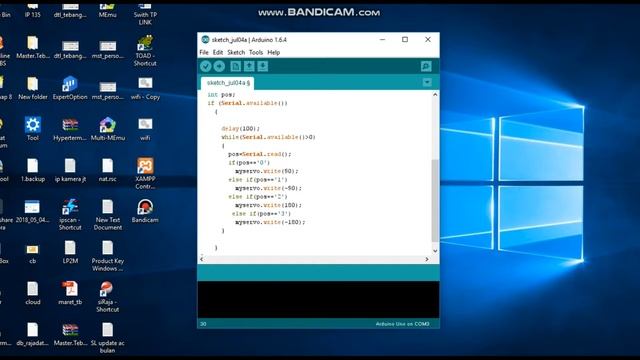
Task: Select the SL update ac bulan icon
Action: [107, 338]
